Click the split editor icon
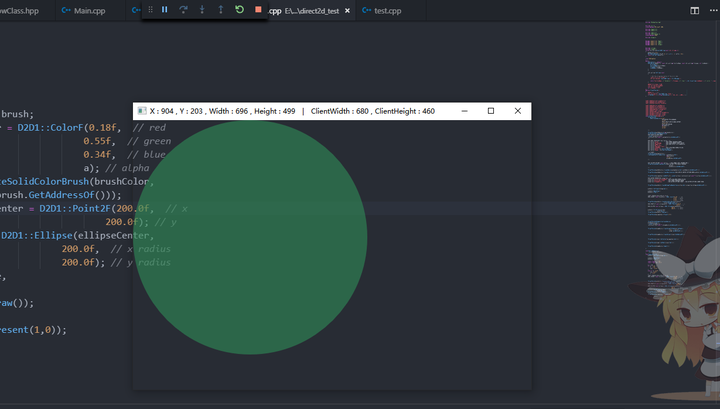The width and height of the screenshot is (720, 409). pos(695,10)
